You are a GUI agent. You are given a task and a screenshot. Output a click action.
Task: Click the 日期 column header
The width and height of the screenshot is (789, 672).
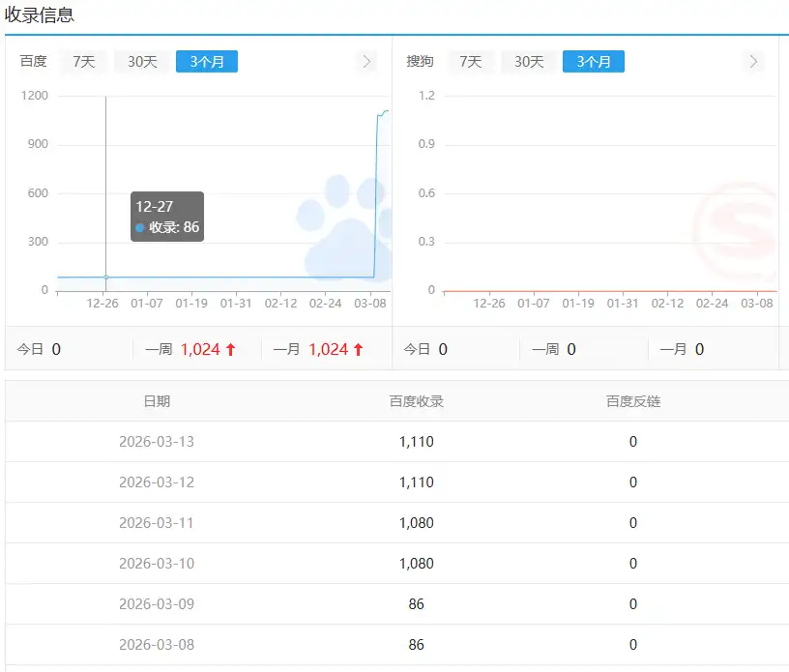coord(157,401)
